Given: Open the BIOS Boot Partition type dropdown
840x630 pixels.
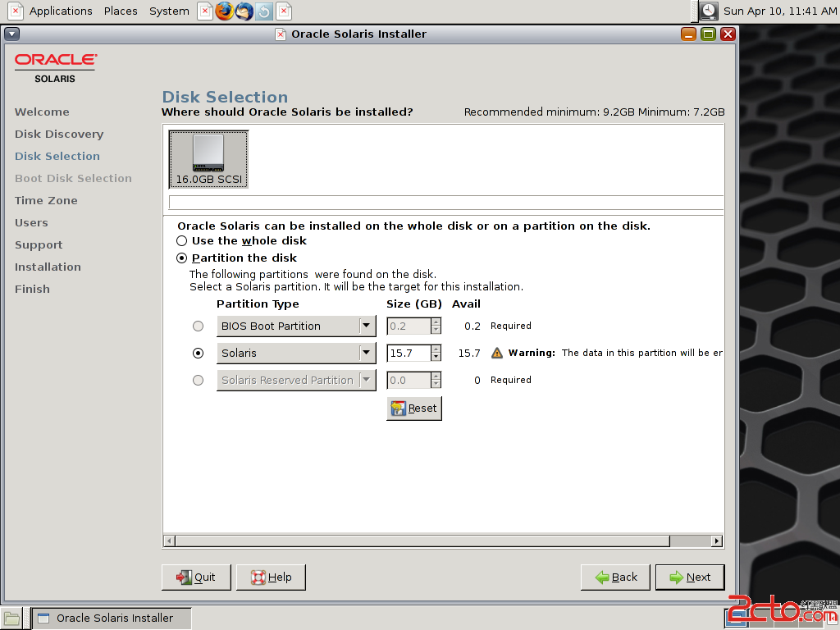Looking at the screenshot, I should (296, 326).
